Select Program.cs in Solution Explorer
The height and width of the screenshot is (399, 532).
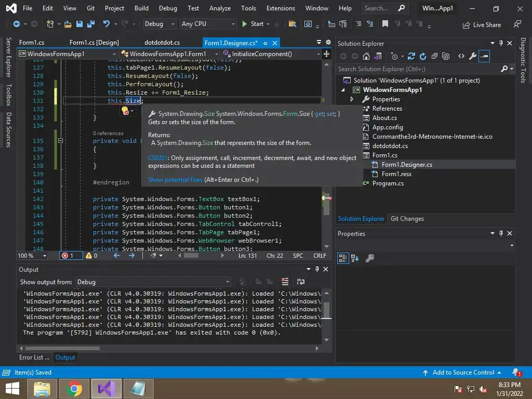[x=388, y=183]
